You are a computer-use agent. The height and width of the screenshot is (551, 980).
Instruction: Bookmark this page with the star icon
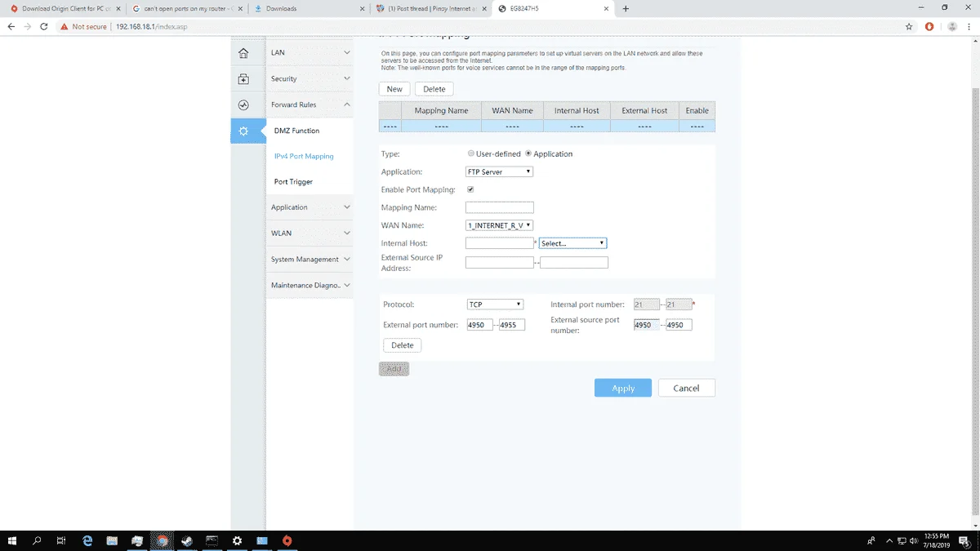[909, 26]
